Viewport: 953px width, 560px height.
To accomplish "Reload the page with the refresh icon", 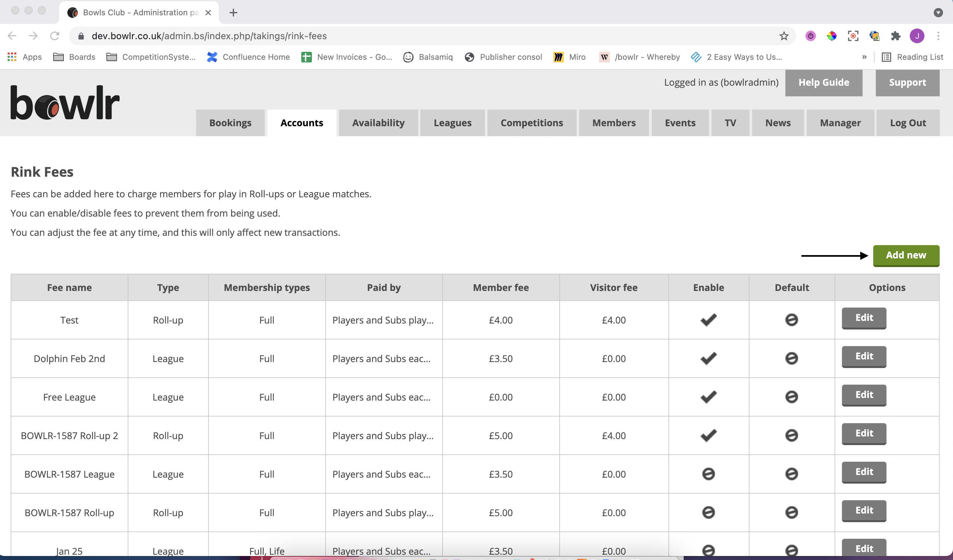I will click(55, 36).
